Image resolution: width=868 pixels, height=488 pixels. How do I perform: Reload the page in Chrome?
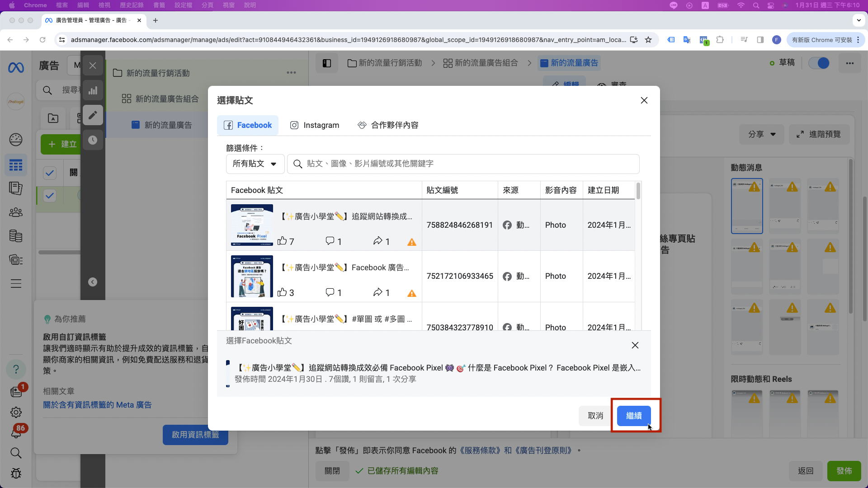pos(42,40)
